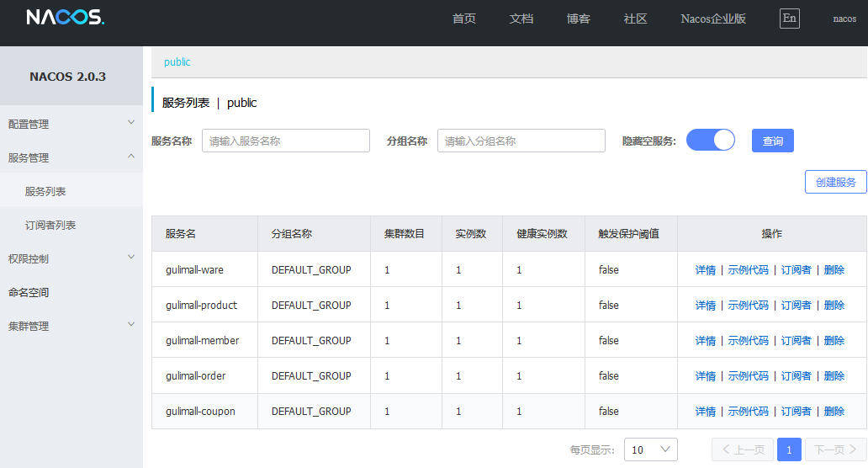Toggle the hide empty services switch
The width and height of the screenshot is (868, 468).
point(710,140)
